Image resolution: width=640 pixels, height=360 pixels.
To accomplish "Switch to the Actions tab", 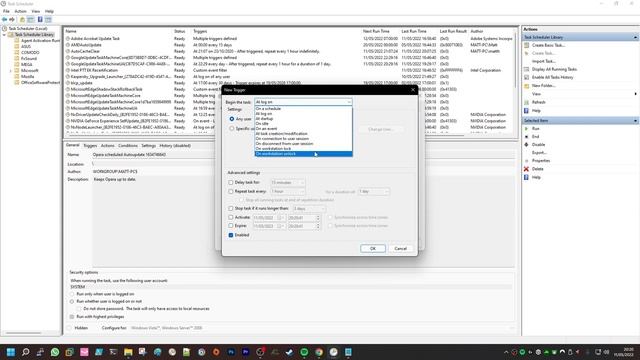I will pos(107,146).
